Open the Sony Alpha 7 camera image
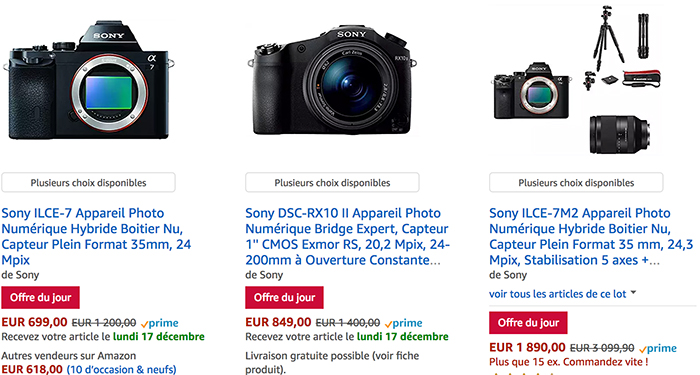Viewport: 700px width, 375px height. click(x=88, y=80)
